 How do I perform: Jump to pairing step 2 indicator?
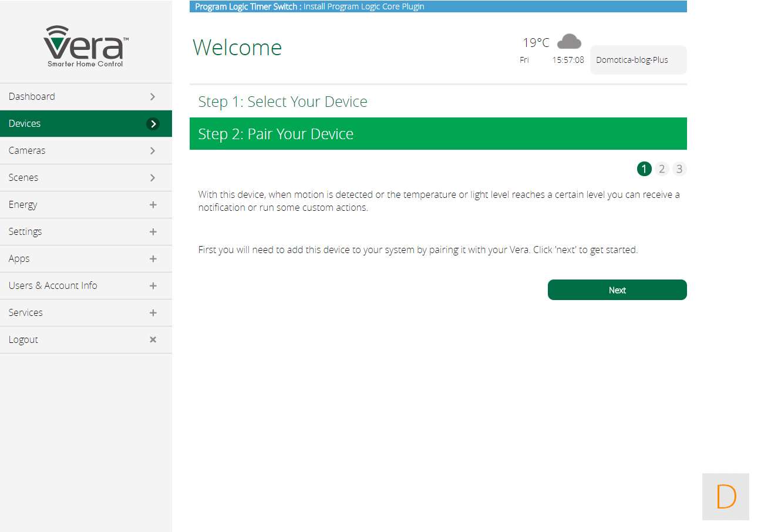662,169
